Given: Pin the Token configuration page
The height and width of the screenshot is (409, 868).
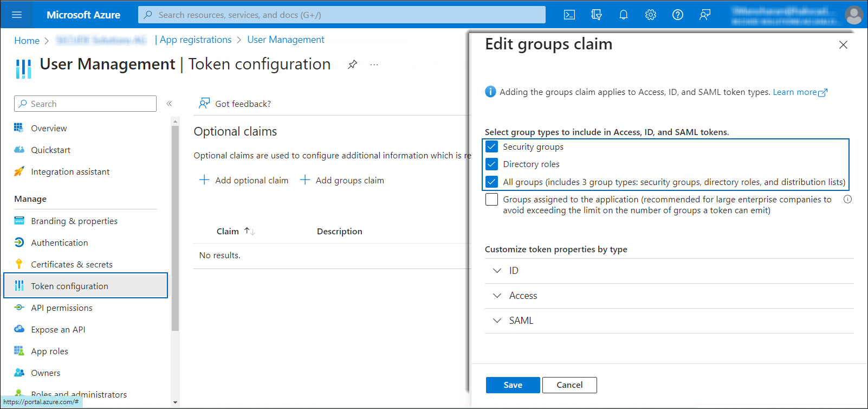Looking at the screenshot, I should [x=353, y=65].
